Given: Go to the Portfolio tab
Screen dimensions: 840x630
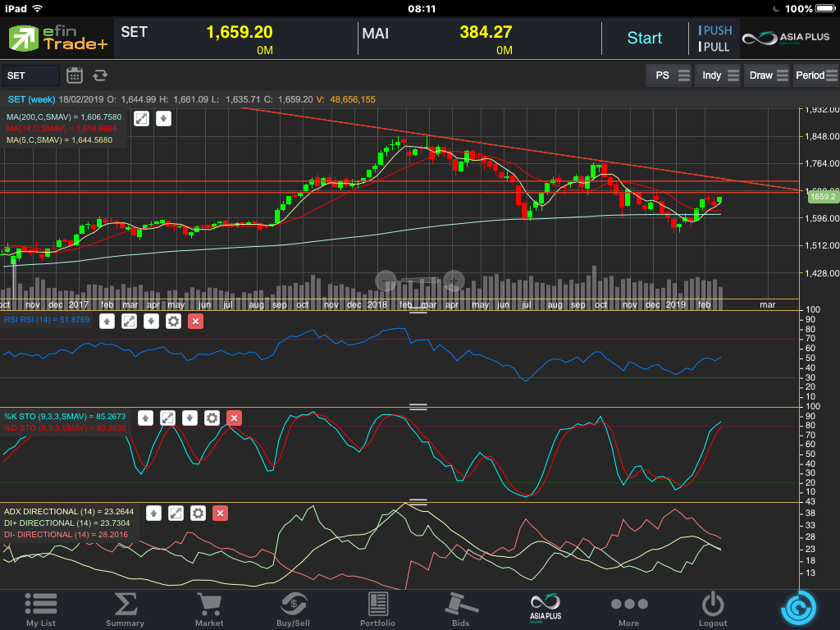Looking at the screenshot, I should click(377, 609).
